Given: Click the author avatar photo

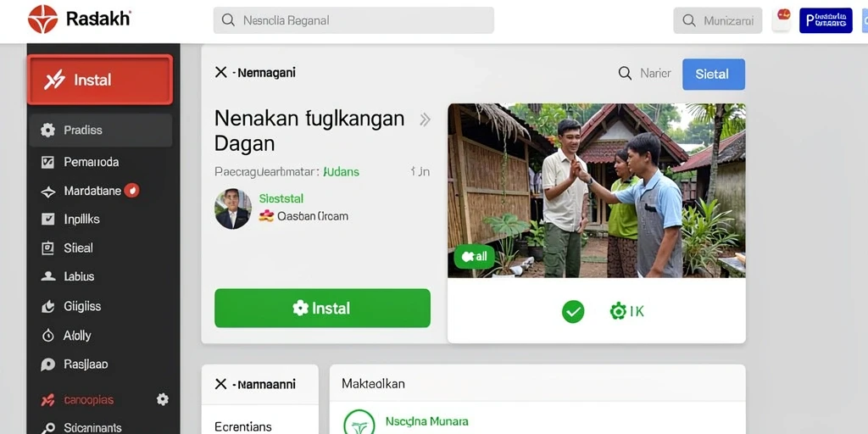Looking at the screenshot, I should click(233, 209).
